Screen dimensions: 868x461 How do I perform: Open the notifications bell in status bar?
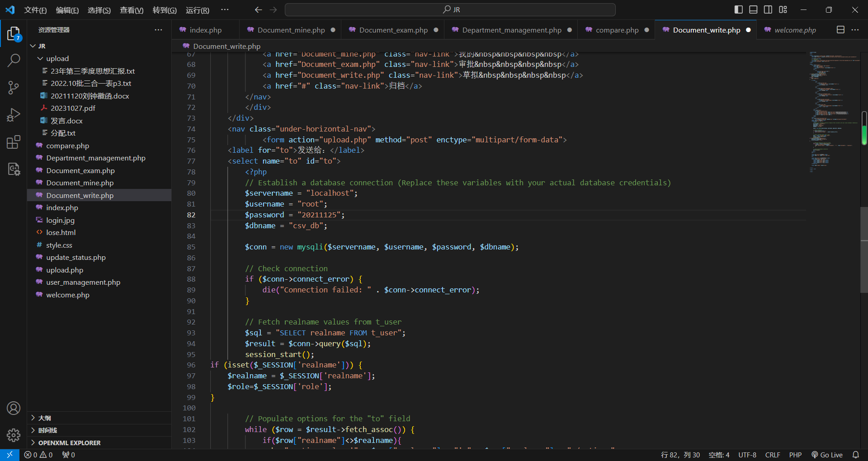click(855, 455)
